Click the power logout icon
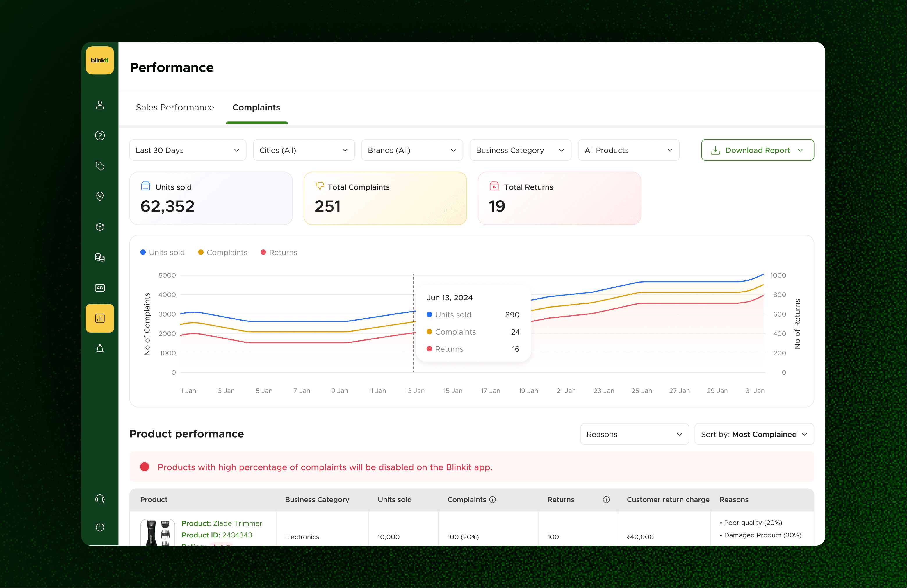Screen dimensions: 907x588 tap(100, 527)
